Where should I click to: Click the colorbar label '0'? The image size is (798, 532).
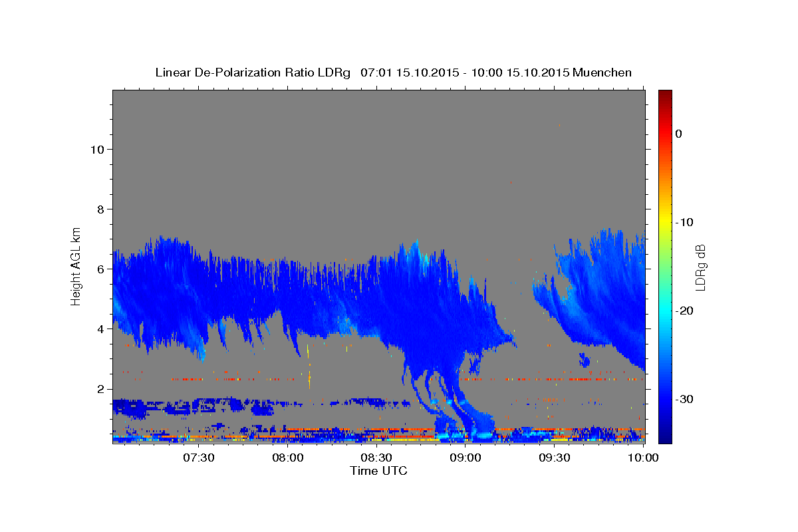point(678,134)
